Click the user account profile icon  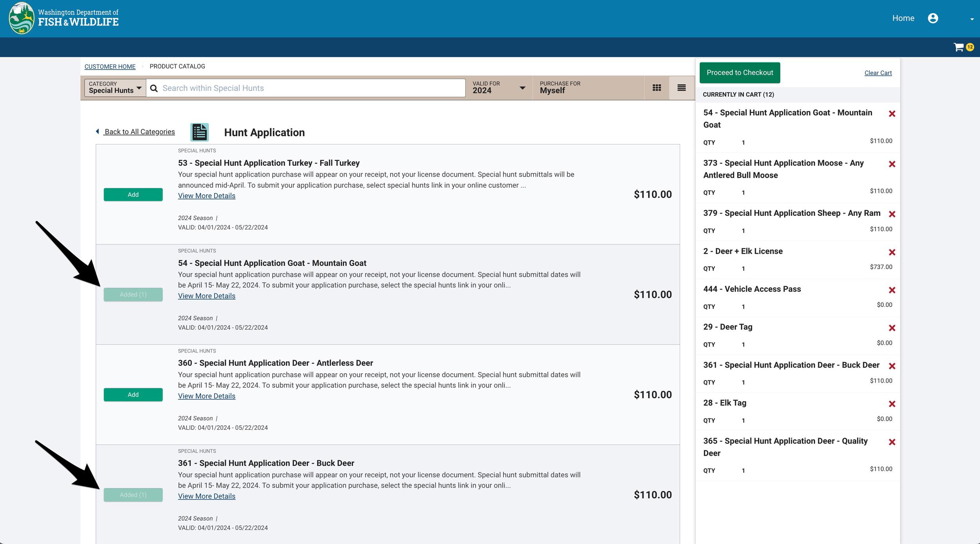(x=933, y=18)
